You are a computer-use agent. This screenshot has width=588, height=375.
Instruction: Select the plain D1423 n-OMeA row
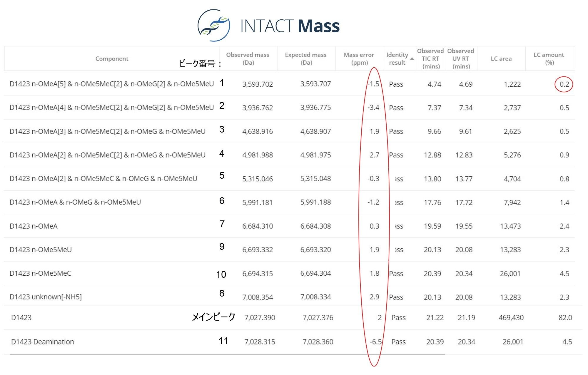click(x=289, y=226)
